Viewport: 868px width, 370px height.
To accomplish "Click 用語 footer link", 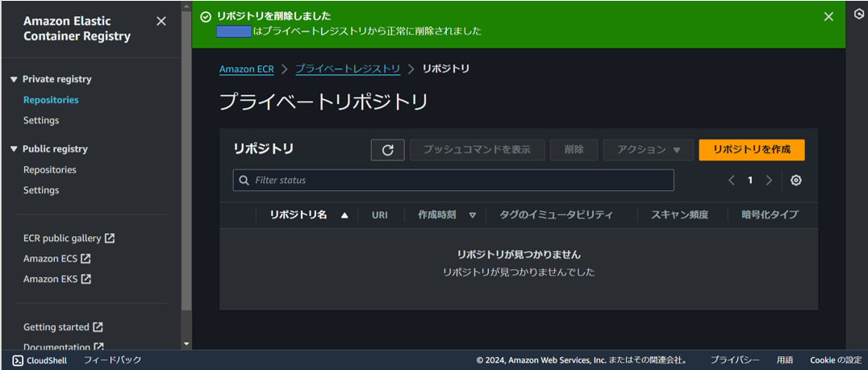I will pos(784,360).
